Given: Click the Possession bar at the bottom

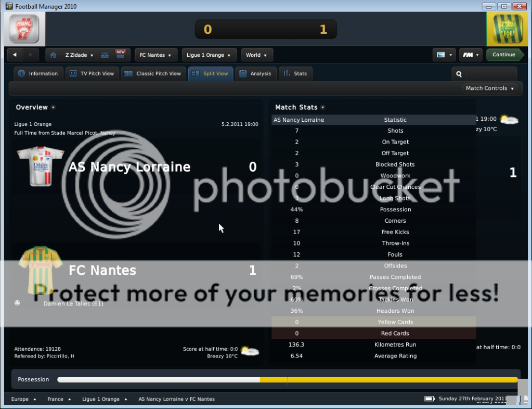Looking at the screenshot, I should [287, 380].
